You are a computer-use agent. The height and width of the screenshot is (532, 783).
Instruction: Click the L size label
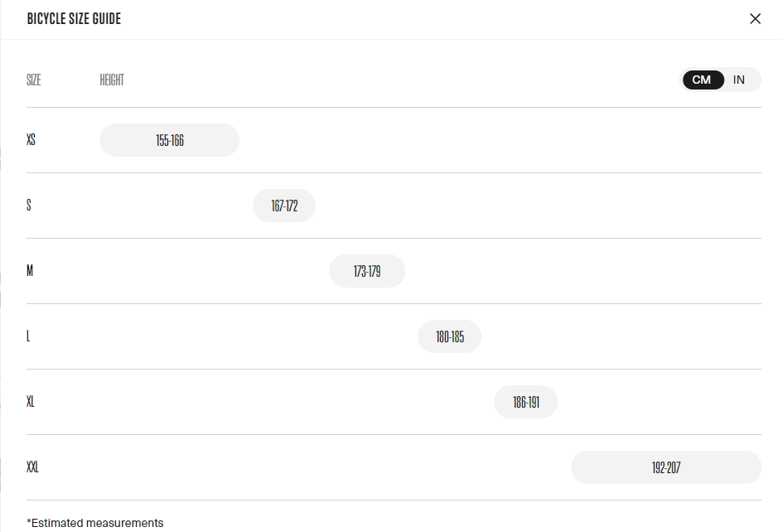point(29,336)
